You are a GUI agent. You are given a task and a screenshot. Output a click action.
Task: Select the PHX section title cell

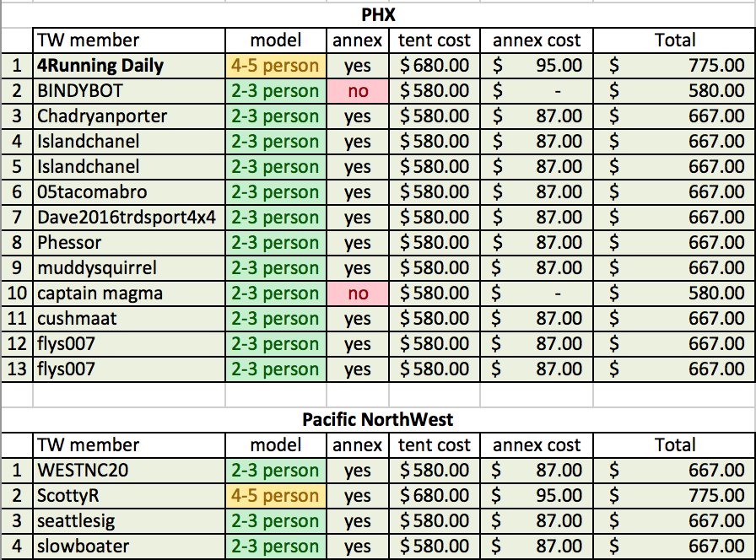pyautogui.click(x=378, y=15)
